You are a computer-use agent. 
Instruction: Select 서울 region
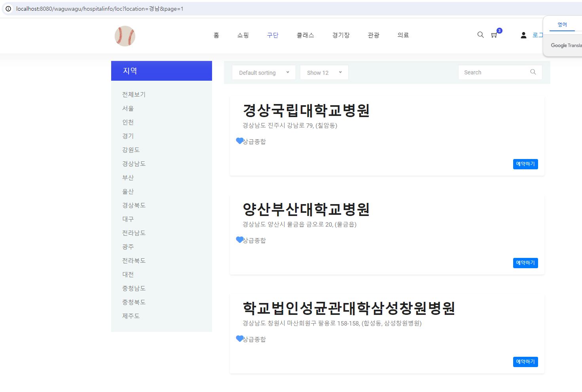[128, 108]
